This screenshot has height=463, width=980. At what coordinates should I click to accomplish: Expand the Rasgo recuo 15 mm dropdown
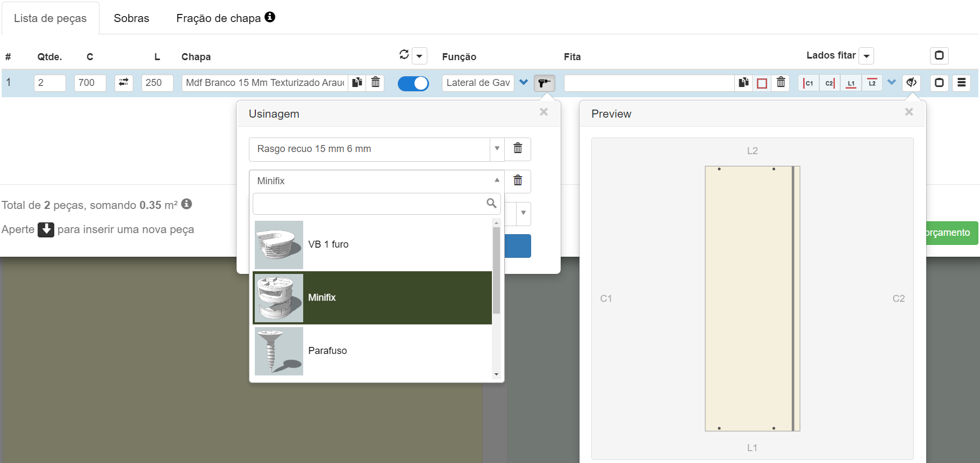(497, 149)
